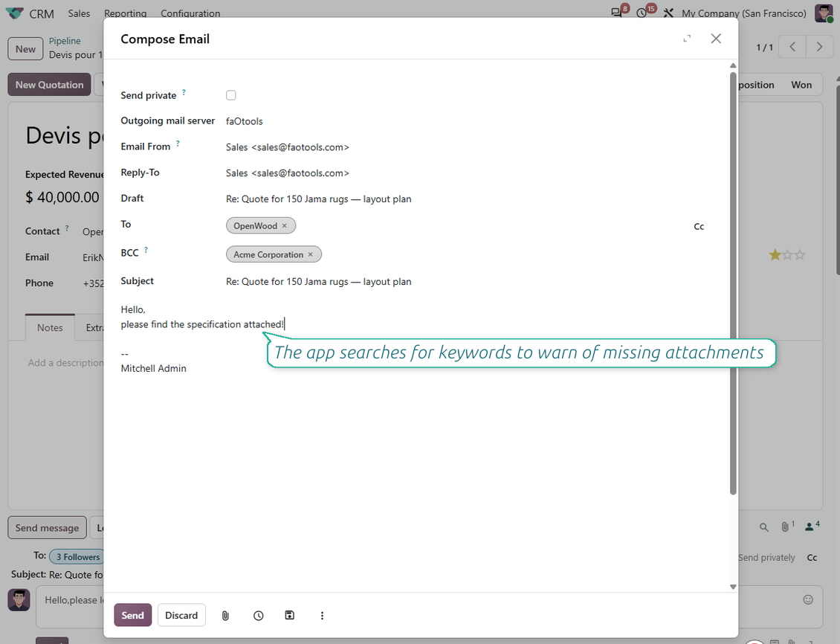Click the save template floppy icon
Viewport: 840px width, 644px height.
click(289, 615)
